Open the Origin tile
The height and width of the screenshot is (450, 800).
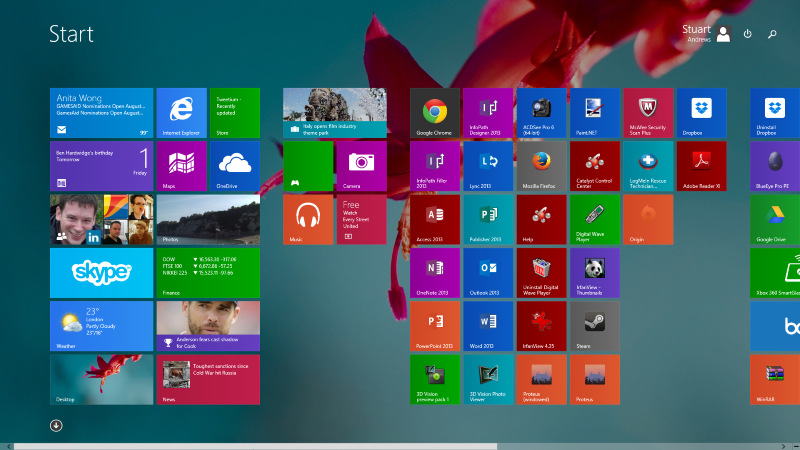[x=648, y=219]
